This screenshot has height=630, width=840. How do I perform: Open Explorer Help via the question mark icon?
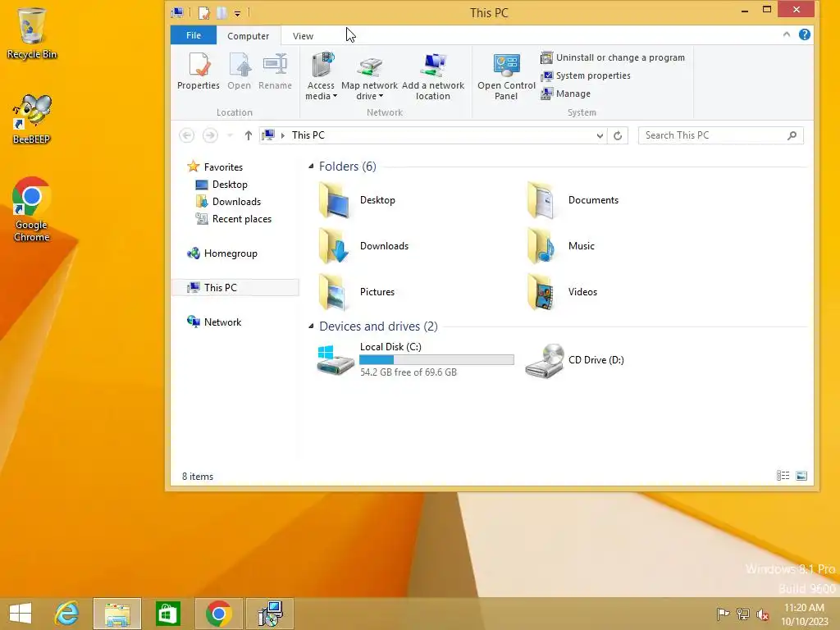point(804,34)
